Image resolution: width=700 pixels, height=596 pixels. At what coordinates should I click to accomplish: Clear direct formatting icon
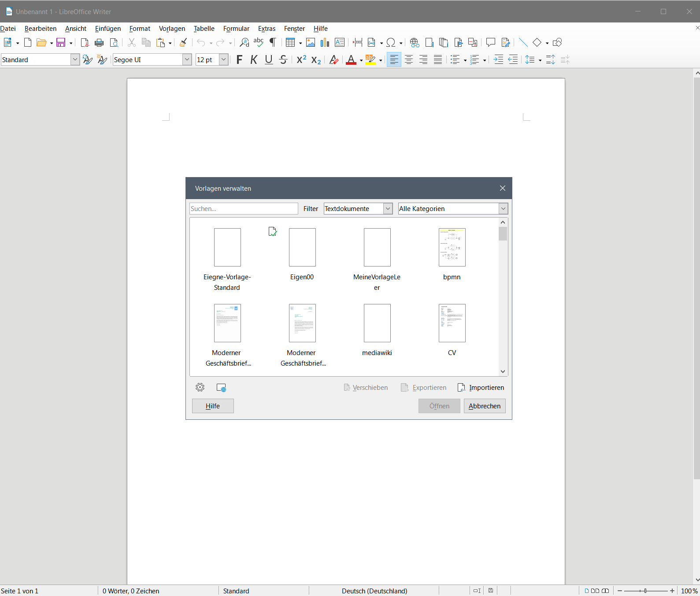pos(334,60)
